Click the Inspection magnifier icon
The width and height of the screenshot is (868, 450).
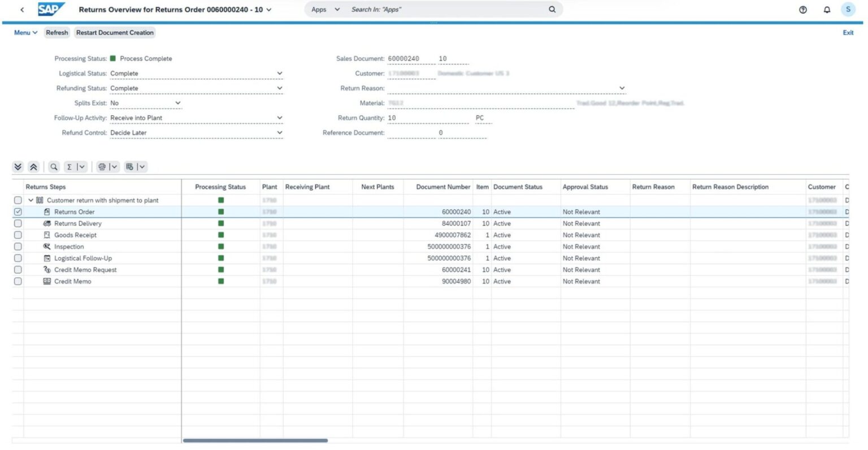pyautogui.click(x=47, y=246)
